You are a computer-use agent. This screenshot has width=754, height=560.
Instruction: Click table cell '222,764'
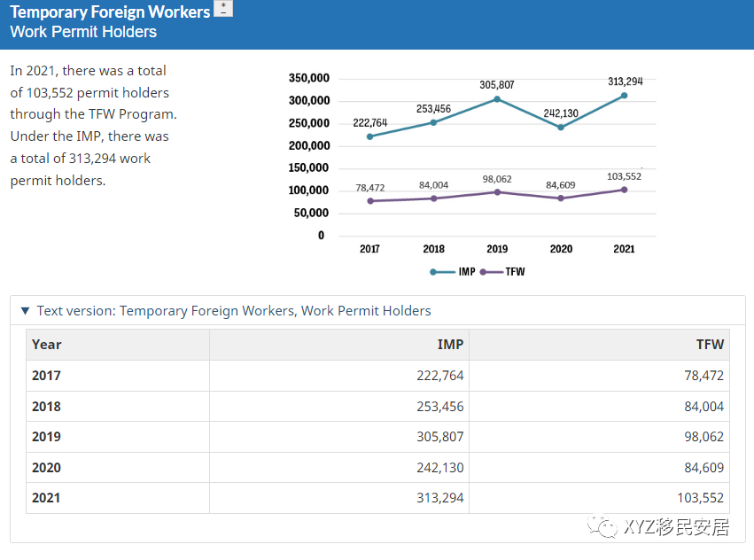(x=339, y=376)
